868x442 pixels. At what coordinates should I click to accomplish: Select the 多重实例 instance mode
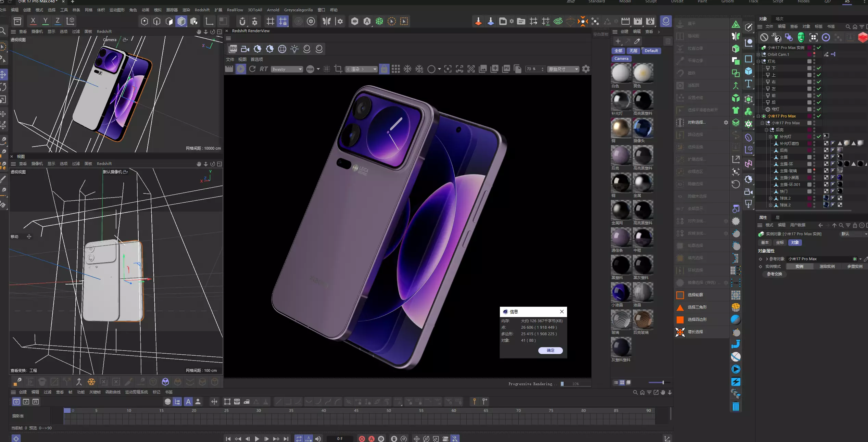click(855, 266)
